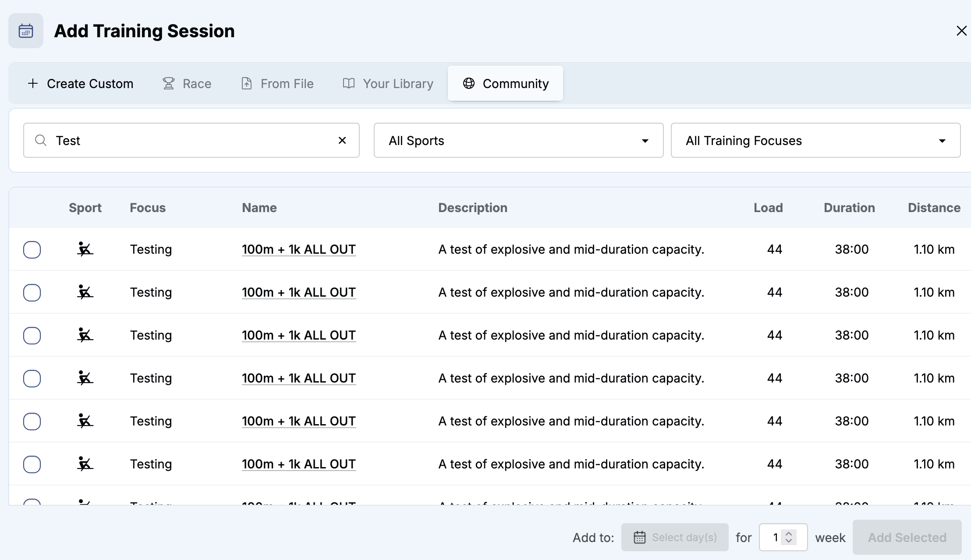Click the rowing sport icon in third row
971x560 pixels.
click(85, 335)
